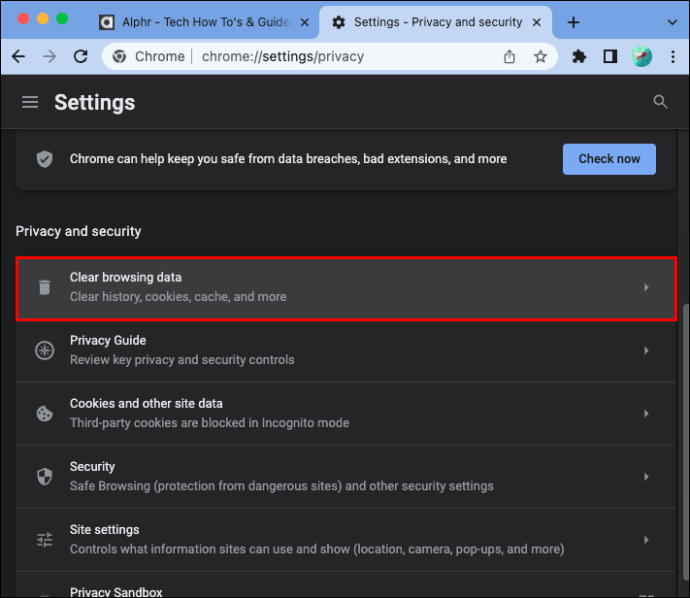Click the Check now button
Screen dimensions: 690x598
tap(609, 159)
